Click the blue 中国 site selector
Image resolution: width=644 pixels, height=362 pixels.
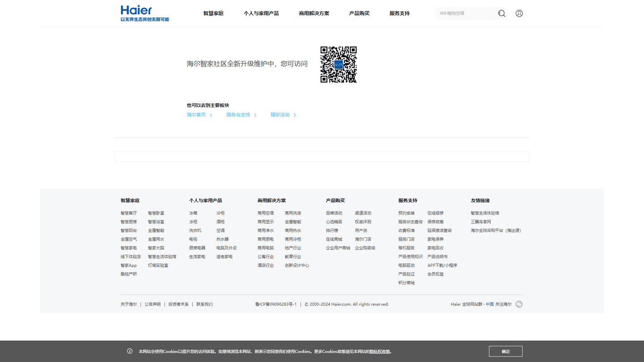[x=490, y=304]
